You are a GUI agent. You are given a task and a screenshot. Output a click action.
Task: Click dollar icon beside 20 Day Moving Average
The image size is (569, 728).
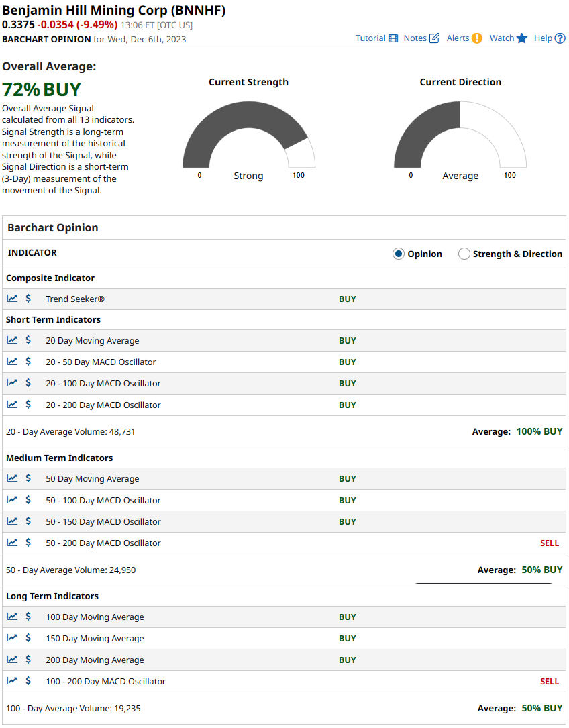click(x=28, y=340)
